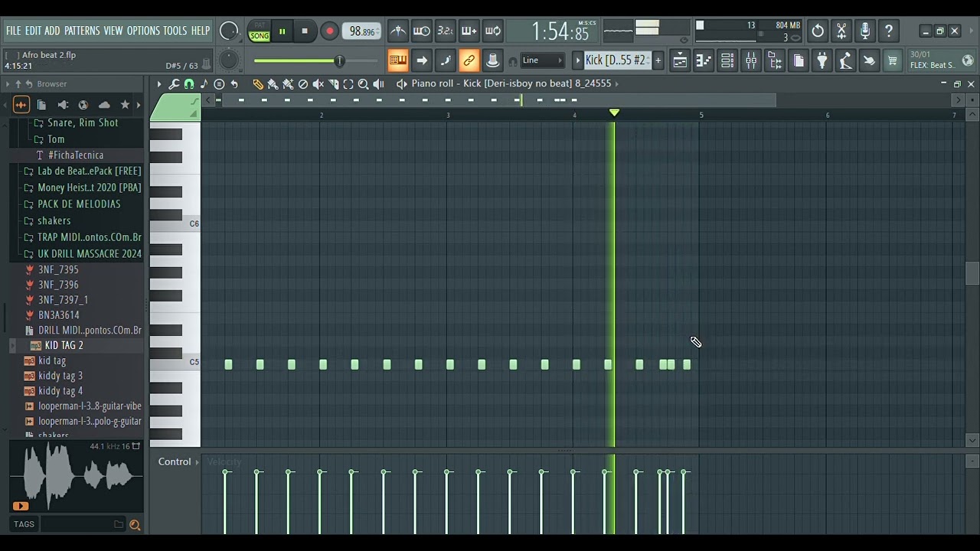Image resolution: width=980 pixels, height=551 pixels.
Task: Toggle typing keyboard to piano
Action: 397,60
